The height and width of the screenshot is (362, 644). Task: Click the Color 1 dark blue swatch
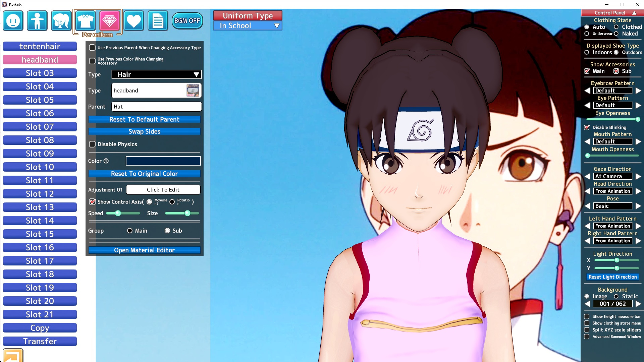(x=163, y=161)
